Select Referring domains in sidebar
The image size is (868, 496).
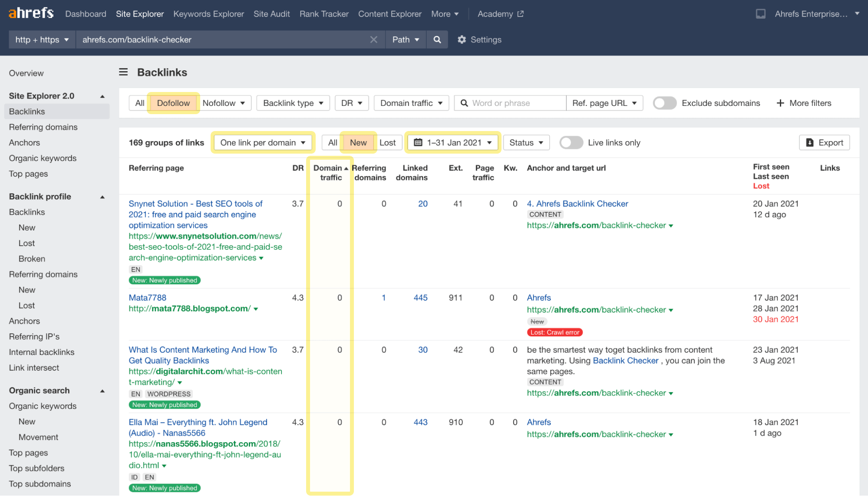(43, 127)
